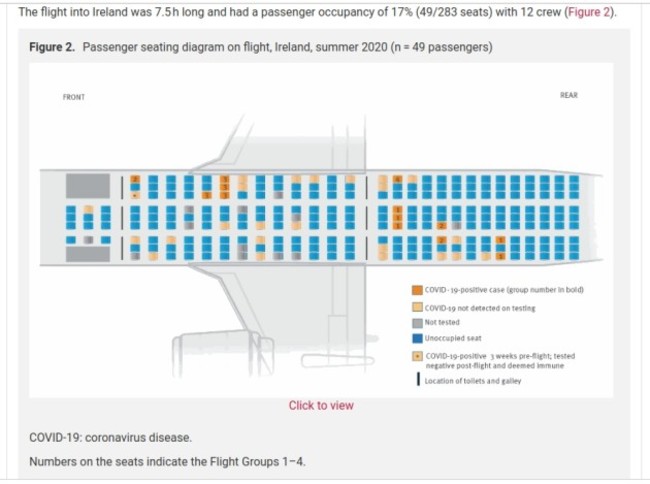Viewport: 650px width, 484px height.
Task: Click the 'COVID-19: coronavirus disease.' footnote text
Action: 109,438
